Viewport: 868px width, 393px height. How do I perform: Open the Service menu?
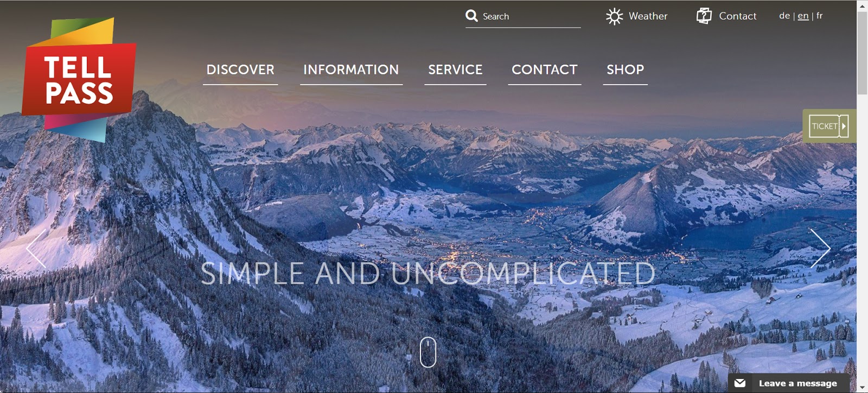pos(455,70)
